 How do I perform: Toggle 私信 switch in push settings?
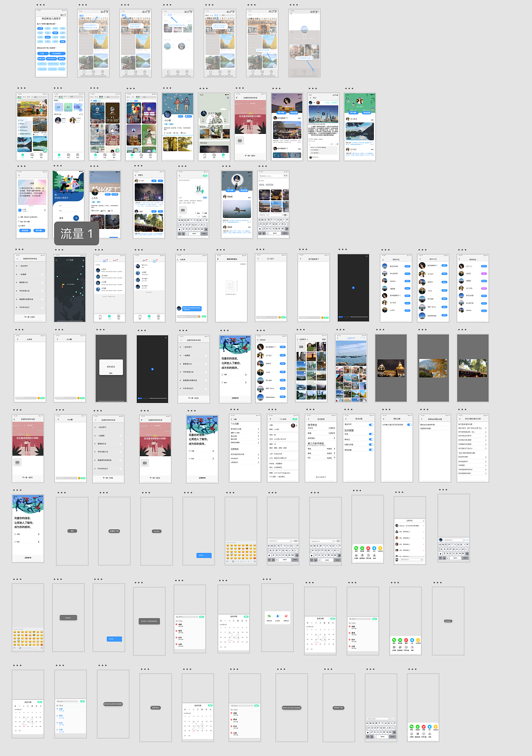click(x=371, y=434)
